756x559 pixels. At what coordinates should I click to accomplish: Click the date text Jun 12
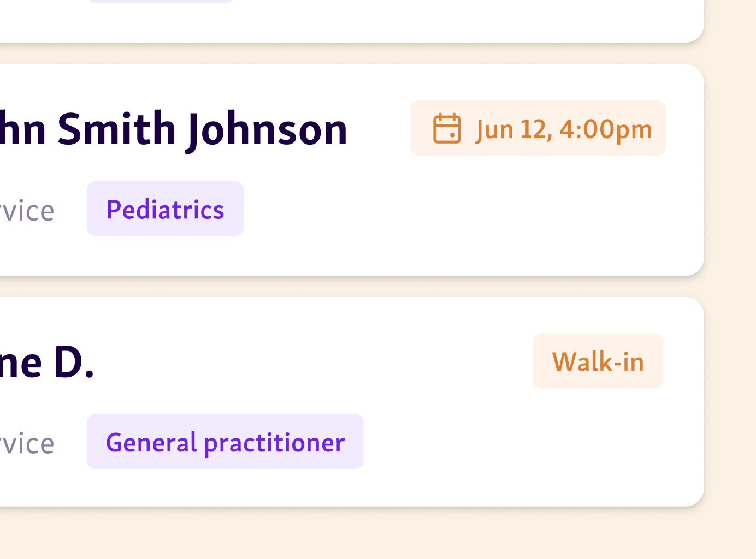[513, 129]
